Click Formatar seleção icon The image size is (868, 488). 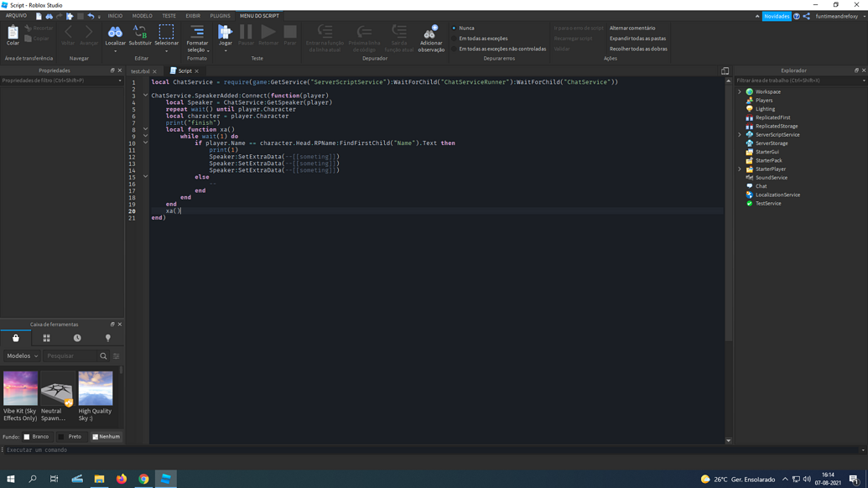tap(197, 32)
